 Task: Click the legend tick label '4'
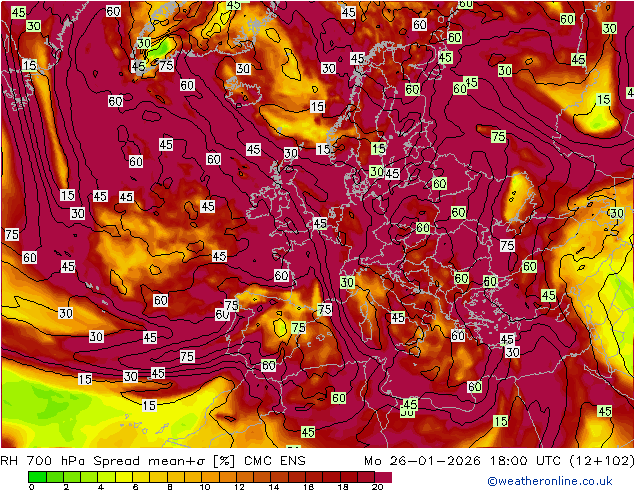click(101, 487)
